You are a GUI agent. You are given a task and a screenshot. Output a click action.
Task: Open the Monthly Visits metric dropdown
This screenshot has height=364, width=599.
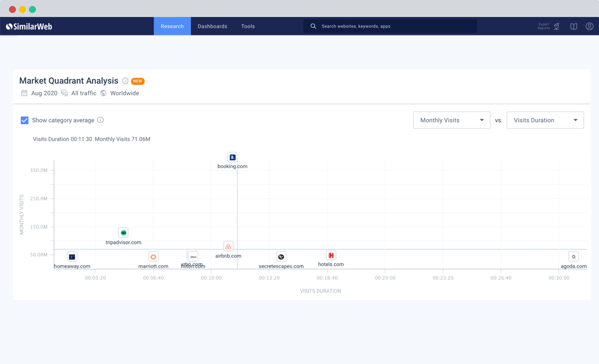tap(452, 120)
